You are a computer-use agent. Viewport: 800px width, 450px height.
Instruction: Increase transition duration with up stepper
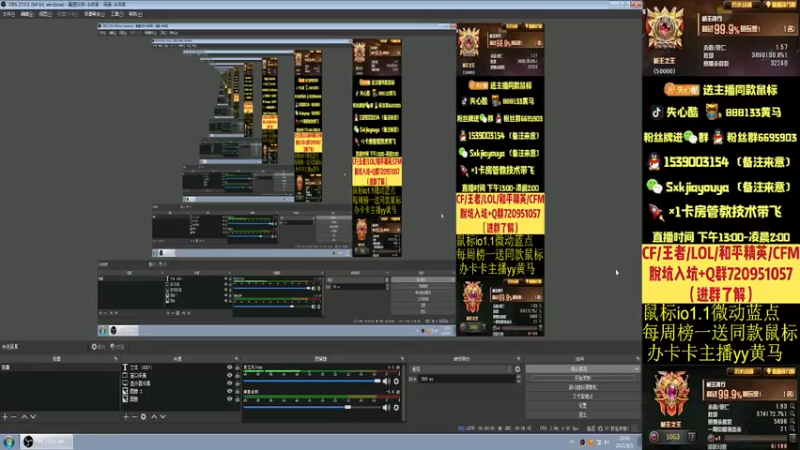518,377
